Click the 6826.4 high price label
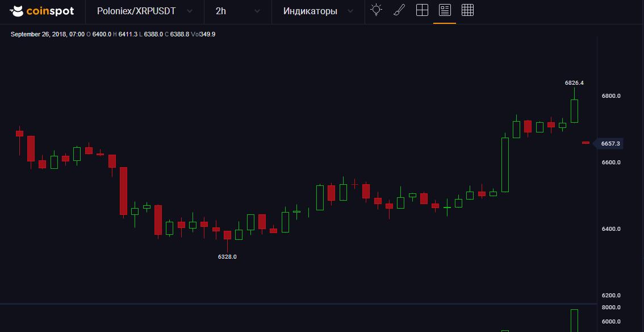This screenshot has height=332, width=644. pos(574,83)
